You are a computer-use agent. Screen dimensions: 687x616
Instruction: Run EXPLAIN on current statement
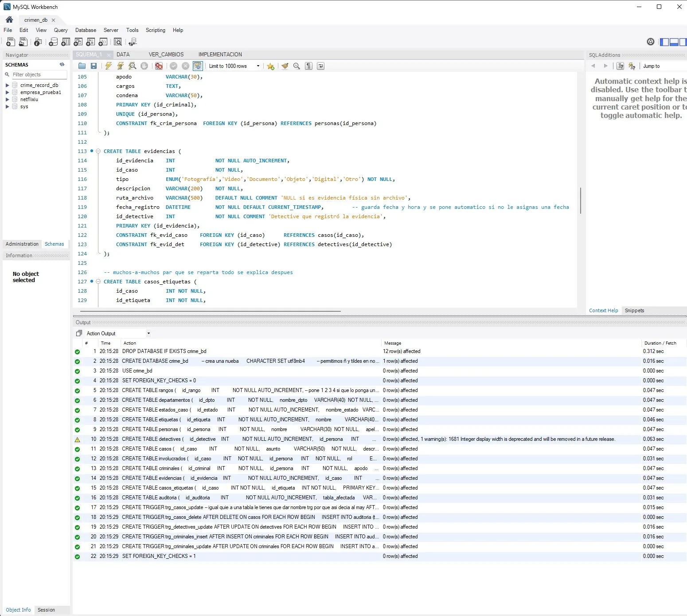(132, 66)
